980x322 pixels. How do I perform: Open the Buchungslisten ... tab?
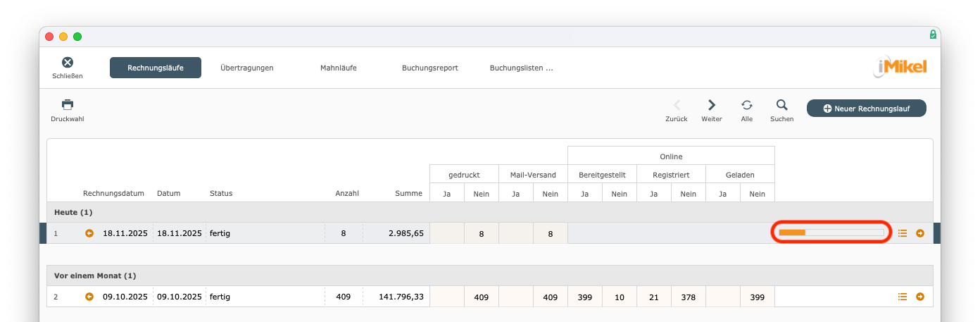click(x=521, y=68)
